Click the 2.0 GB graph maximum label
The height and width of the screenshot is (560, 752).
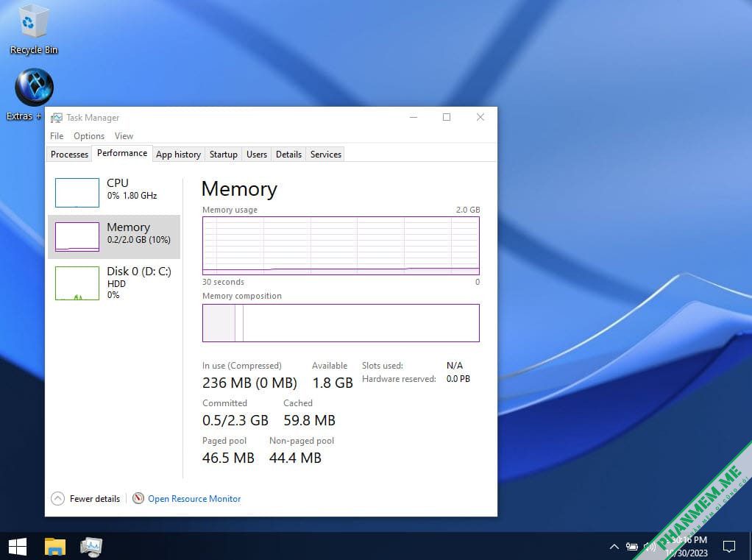click(x=467, y=210)
